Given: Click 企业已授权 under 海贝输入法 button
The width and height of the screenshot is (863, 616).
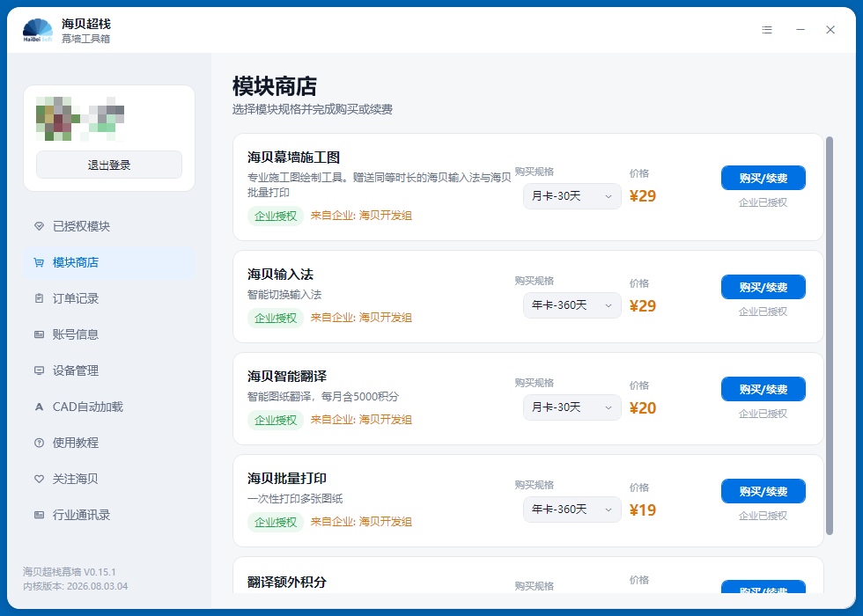Looking at the screenshot, I should (x=763, y=312).
